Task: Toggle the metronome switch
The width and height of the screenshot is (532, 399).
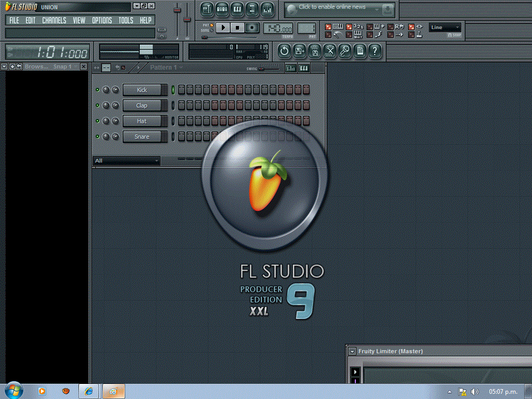Action: click(328, 35)
